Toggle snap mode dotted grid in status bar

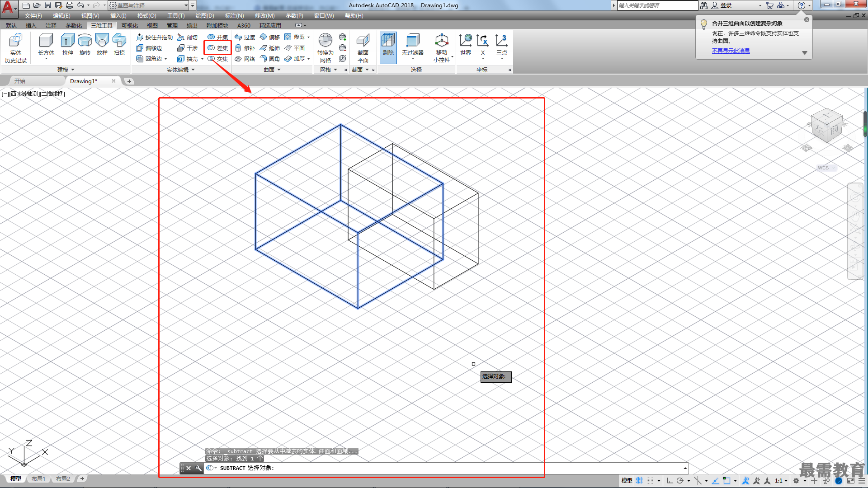tap(650, 480)
